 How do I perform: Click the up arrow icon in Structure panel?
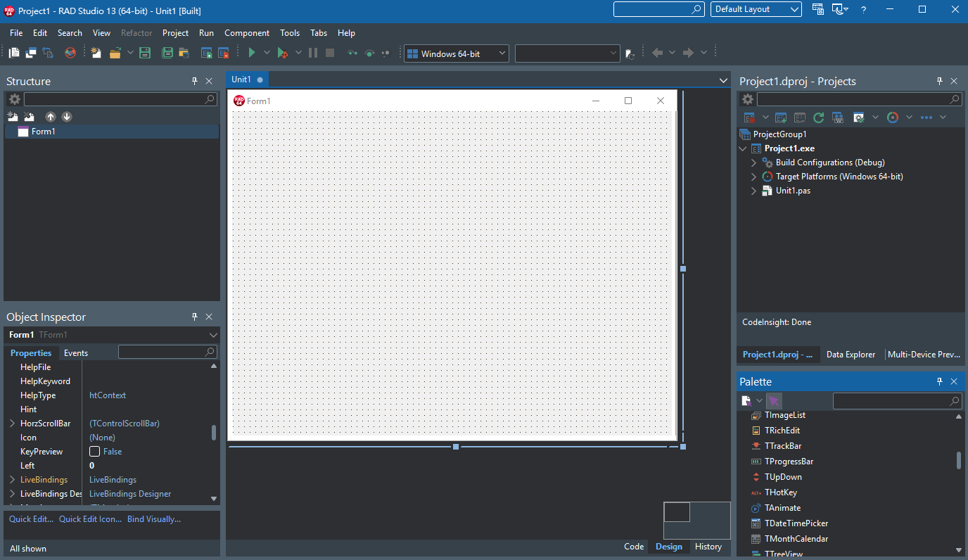click(51, 117)
